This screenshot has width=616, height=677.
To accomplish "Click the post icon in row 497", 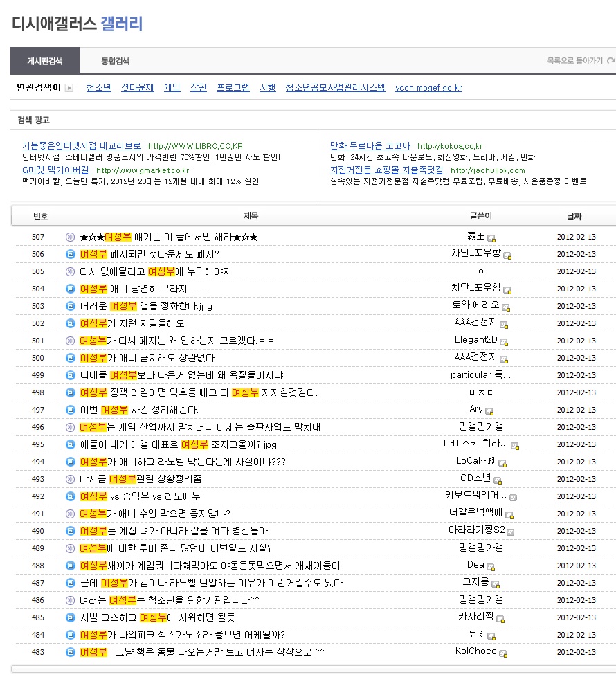I will [x=70, y=410].
